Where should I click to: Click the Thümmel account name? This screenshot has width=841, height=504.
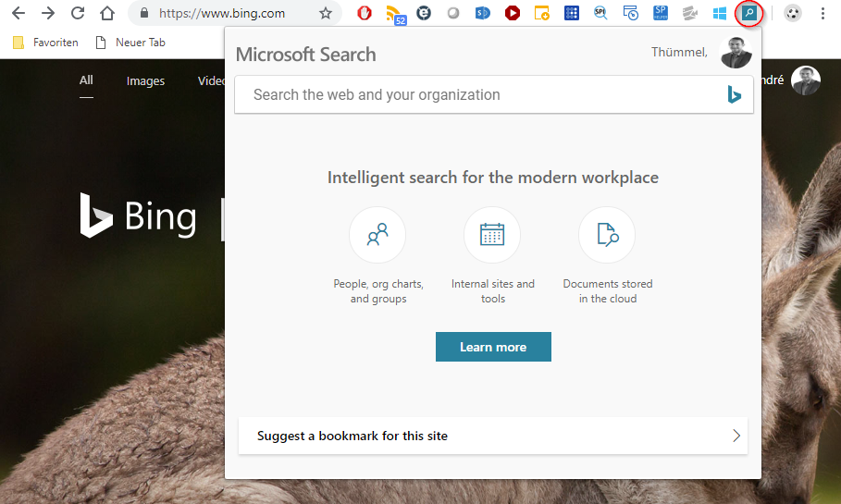pos(679,52)
